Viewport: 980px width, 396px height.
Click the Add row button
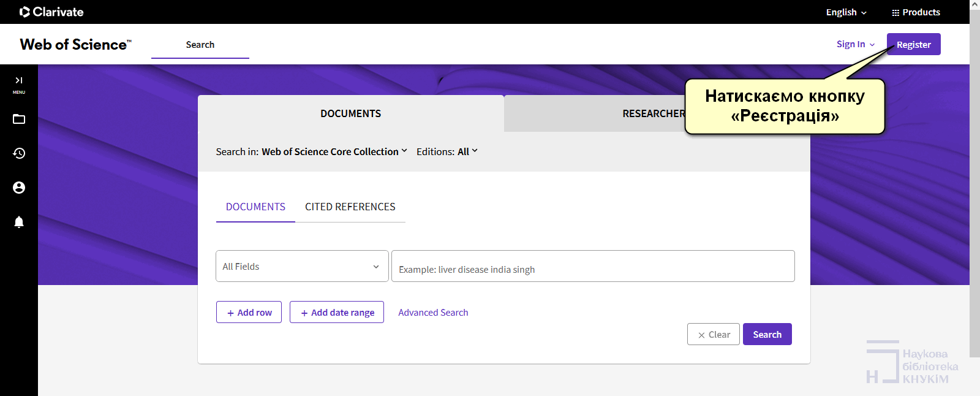[x=249, y=312]
